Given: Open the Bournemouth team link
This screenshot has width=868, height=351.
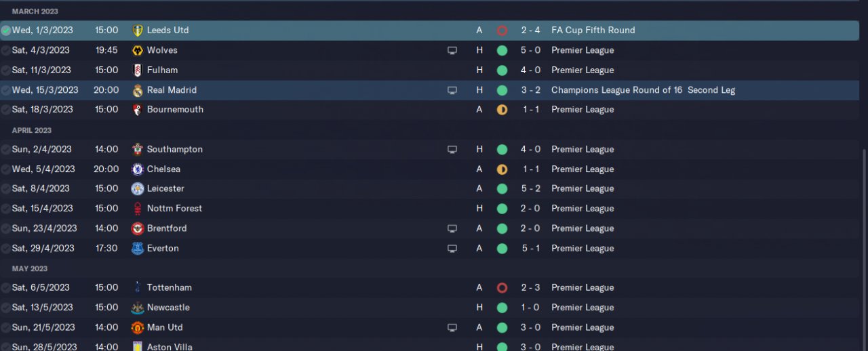Looking at the screenshot, I should (x=175, y=109).
